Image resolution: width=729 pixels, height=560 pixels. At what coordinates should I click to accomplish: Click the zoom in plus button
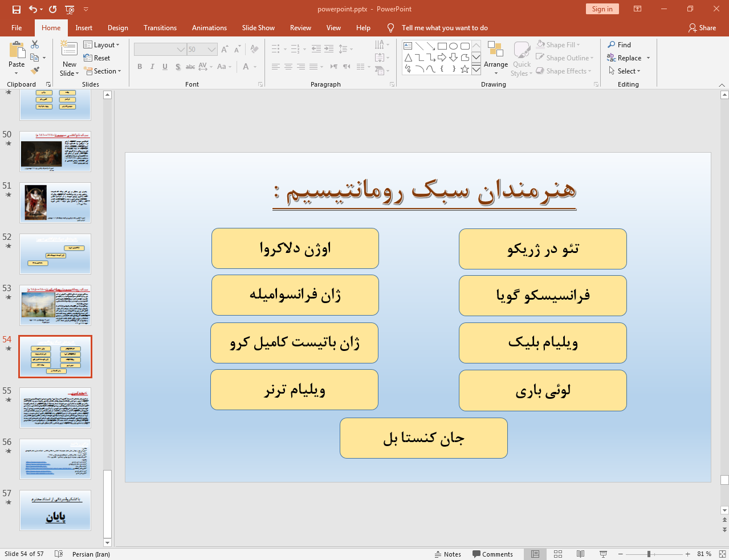[x=688, y=554]
